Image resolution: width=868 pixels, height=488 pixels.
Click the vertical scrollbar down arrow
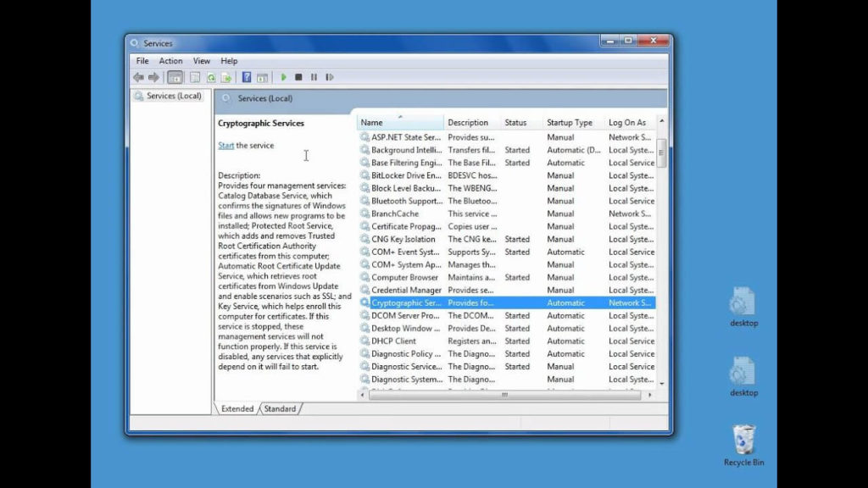661,383
